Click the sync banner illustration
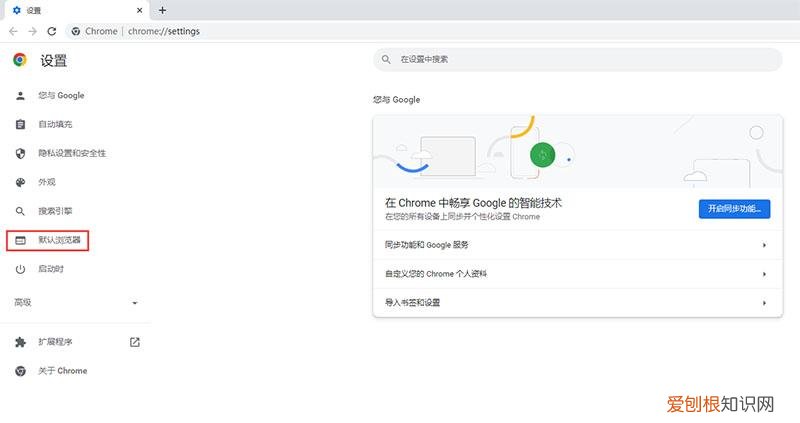The image size is (800, 423). coord(578,152)
